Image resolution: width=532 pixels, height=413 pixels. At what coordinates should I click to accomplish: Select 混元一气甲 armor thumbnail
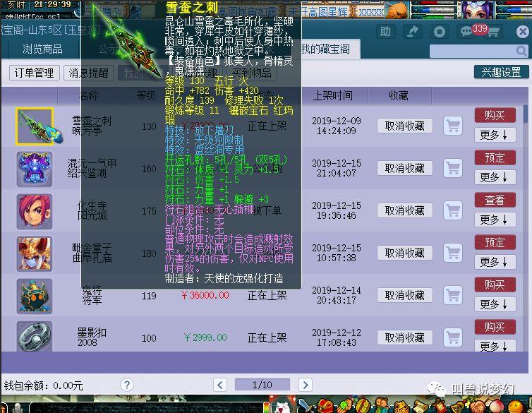pyautogui.click(x=35, y=169)
